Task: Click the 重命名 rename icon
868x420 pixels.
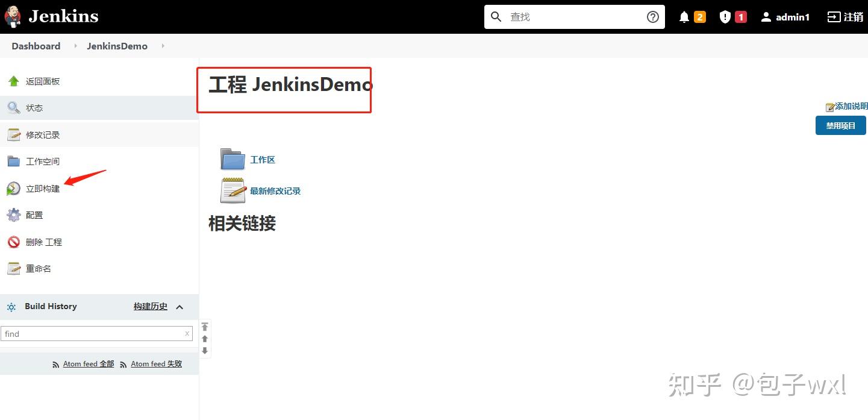Action: [x=13, y=268]
